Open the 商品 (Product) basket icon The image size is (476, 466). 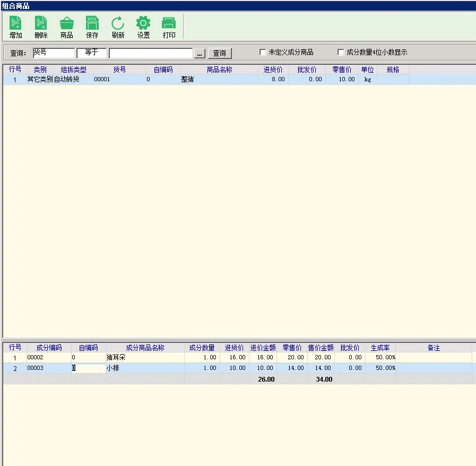point(66,27)
